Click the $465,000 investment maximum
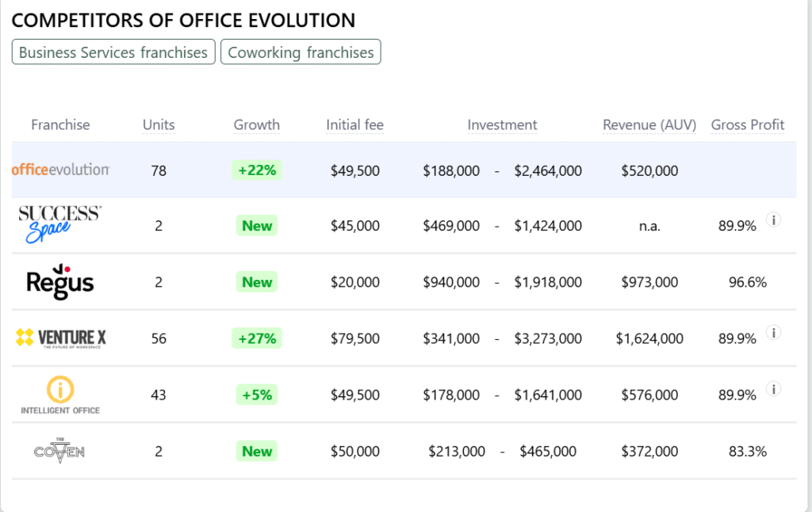 click(548, 452)
